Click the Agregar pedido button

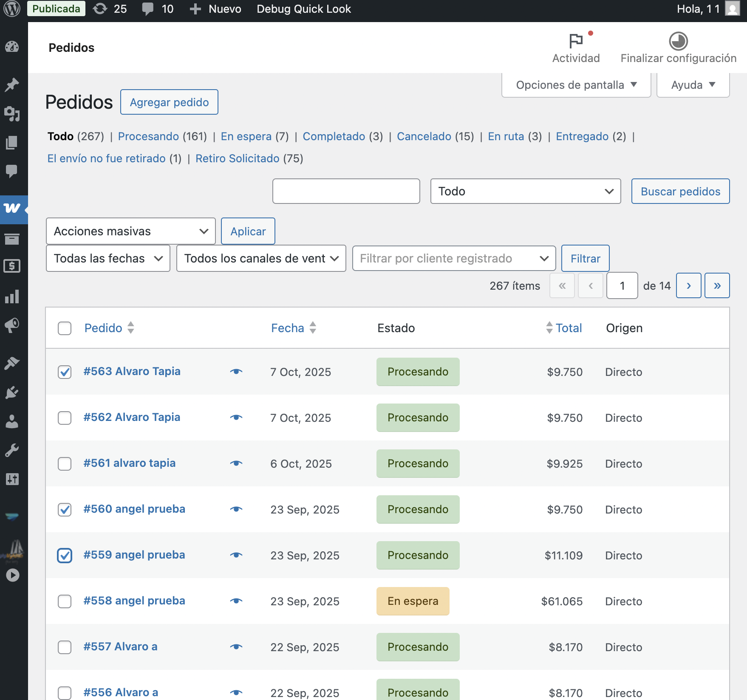coord(169,102)
